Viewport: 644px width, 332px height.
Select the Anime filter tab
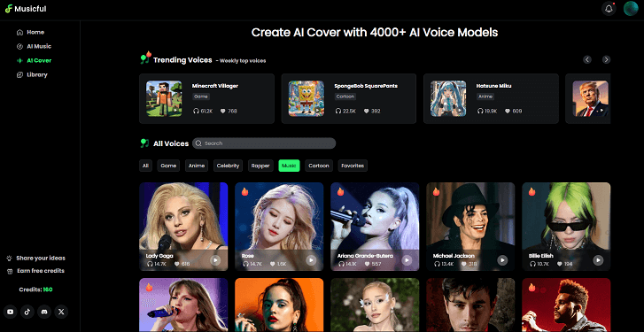pos(197,166)
